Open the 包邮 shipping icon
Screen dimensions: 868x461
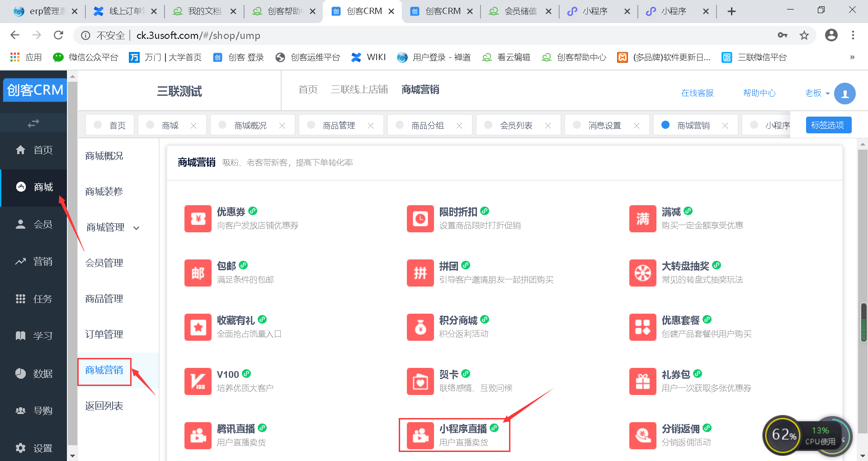[x=198, y=273]
